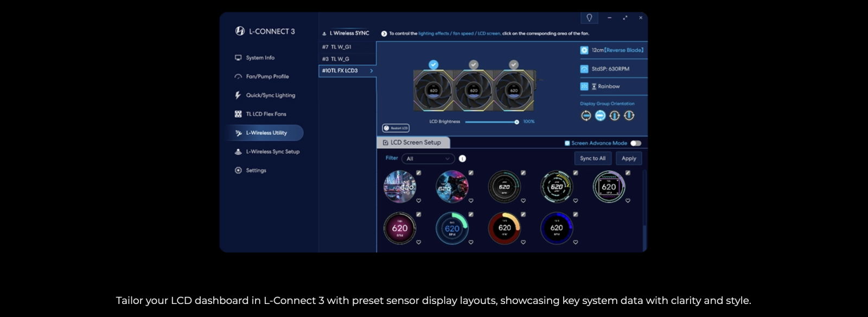Click the first fan in the preview
This screenshot has height=317, width=868.
click(x=433, y=90)
